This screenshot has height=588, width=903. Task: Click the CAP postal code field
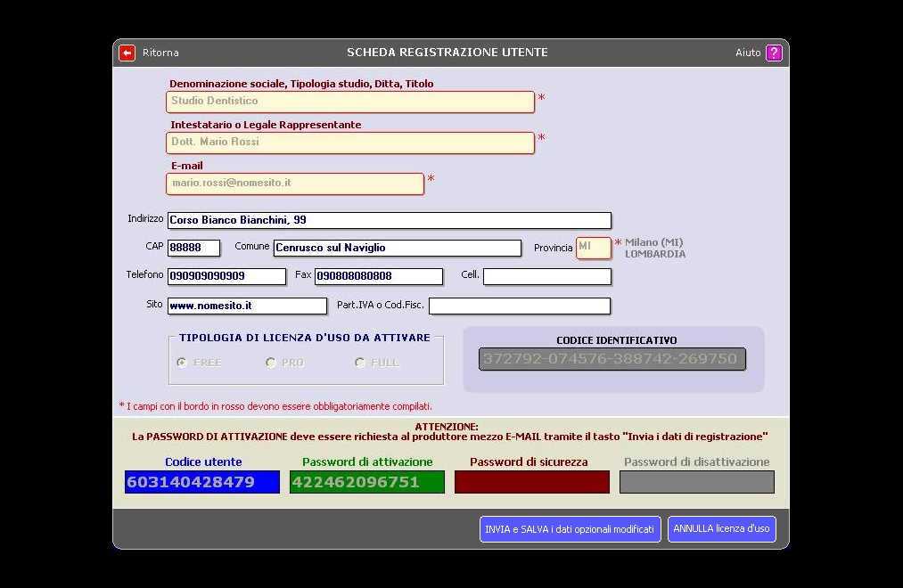tap(194, 248)
